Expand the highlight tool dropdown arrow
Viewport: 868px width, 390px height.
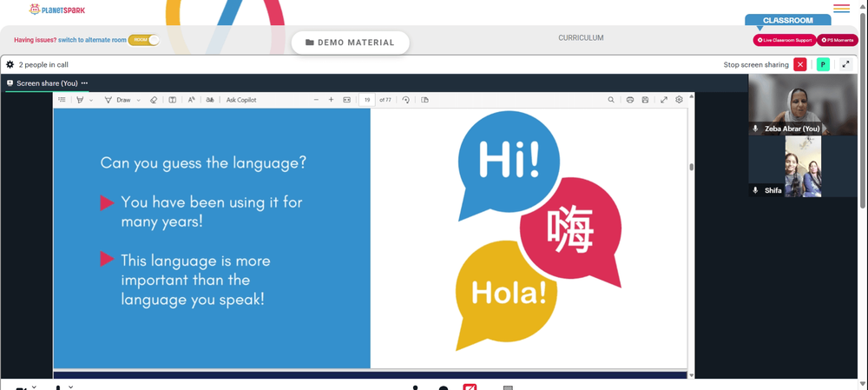[91, 100]
